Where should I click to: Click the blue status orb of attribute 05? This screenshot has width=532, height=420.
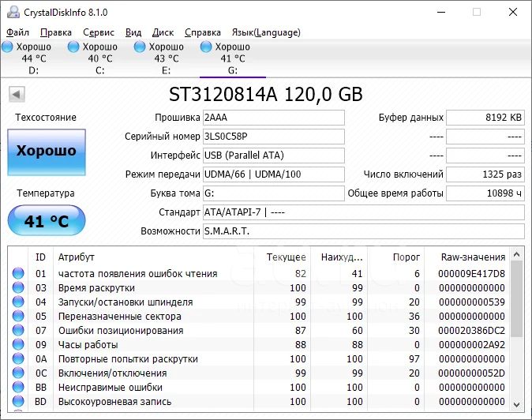click(x=18, y=316)
